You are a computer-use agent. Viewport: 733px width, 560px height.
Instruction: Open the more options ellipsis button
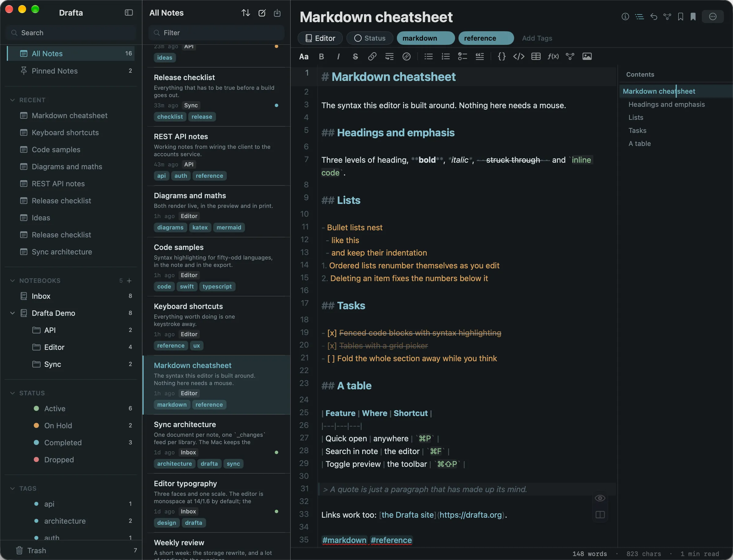click(x=712, y=16)
